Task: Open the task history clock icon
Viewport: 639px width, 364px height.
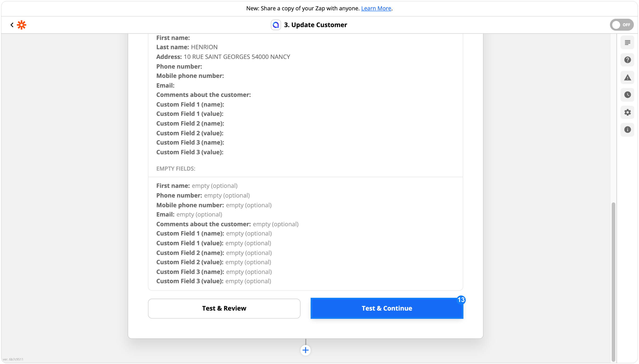Action: coord(627,95)
